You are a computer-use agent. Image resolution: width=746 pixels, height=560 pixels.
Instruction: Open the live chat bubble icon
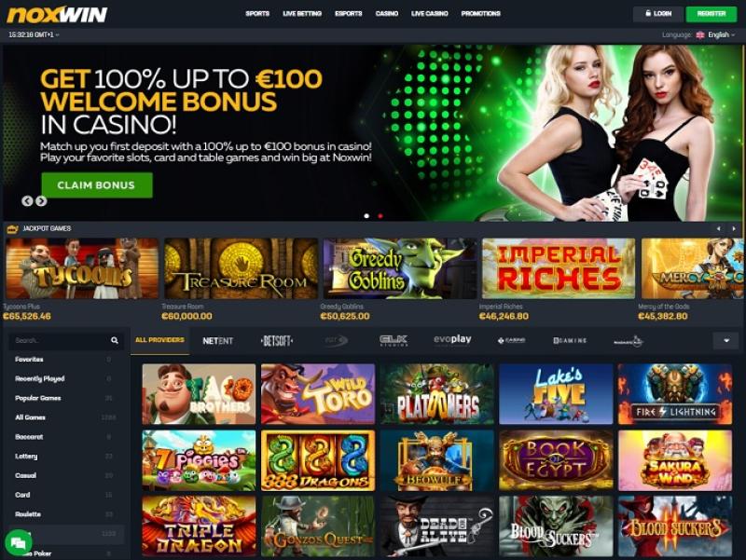[x=18, y=543]
